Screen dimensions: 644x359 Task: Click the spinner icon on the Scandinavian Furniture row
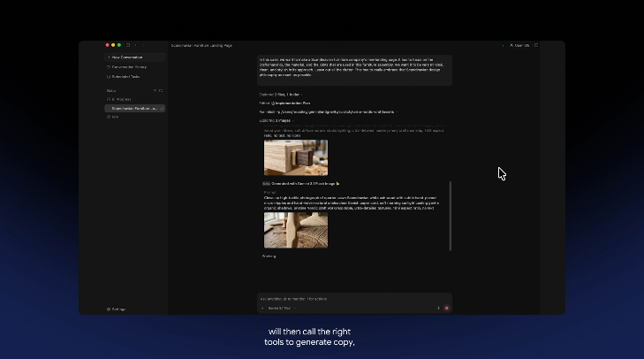[x=162, y=109]
